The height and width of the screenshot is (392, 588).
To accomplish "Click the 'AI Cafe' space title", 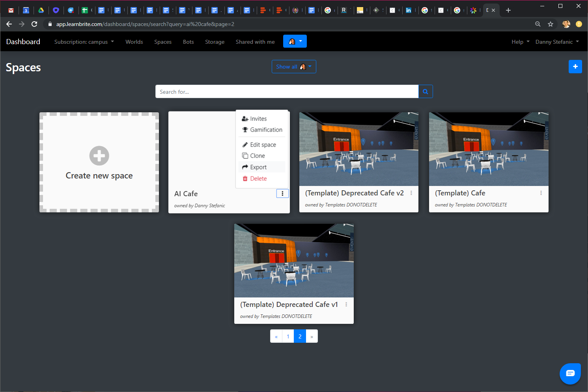I will click(x=186, y=194).
